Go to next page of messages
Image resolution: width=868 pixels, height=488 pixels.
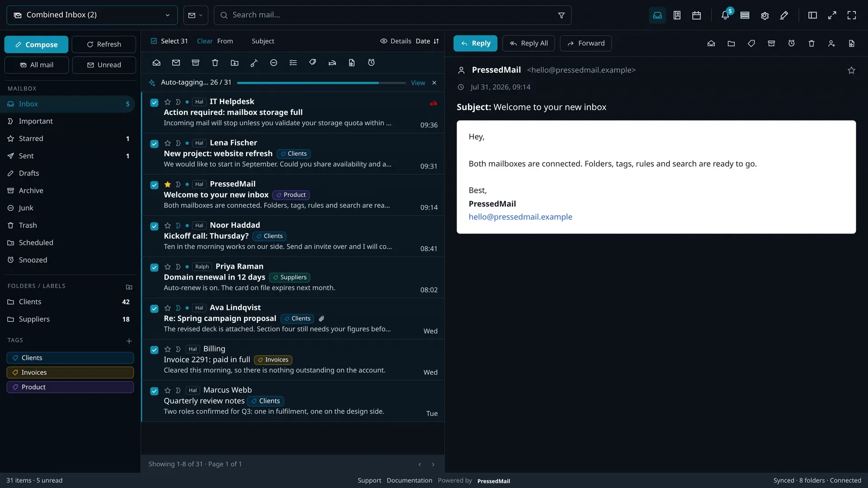pyautogui.click(x=433, y=465)
